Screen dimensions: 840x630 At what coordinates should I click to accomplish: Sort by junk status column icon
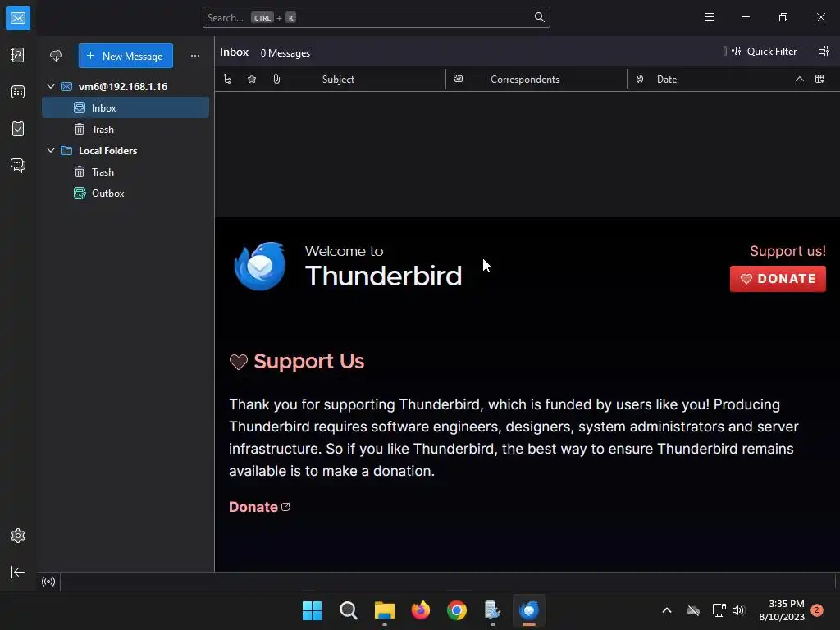tap(640, 80)
